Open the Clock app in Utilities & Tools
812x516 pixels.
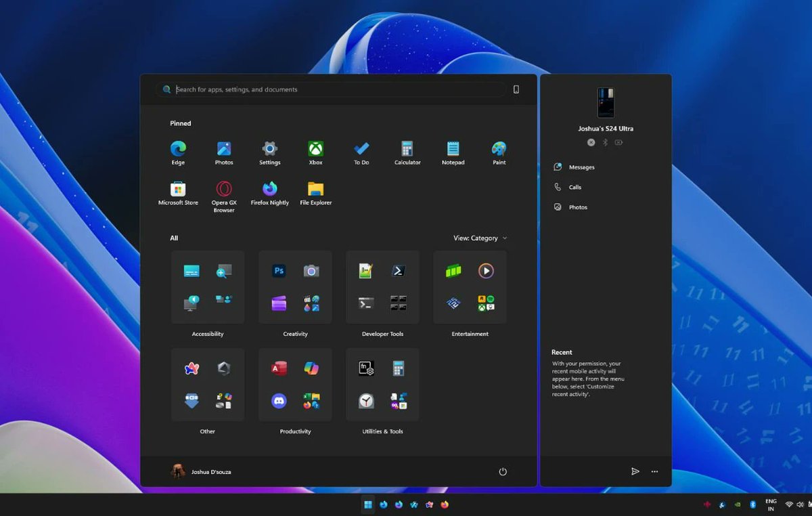pos(366,401)
